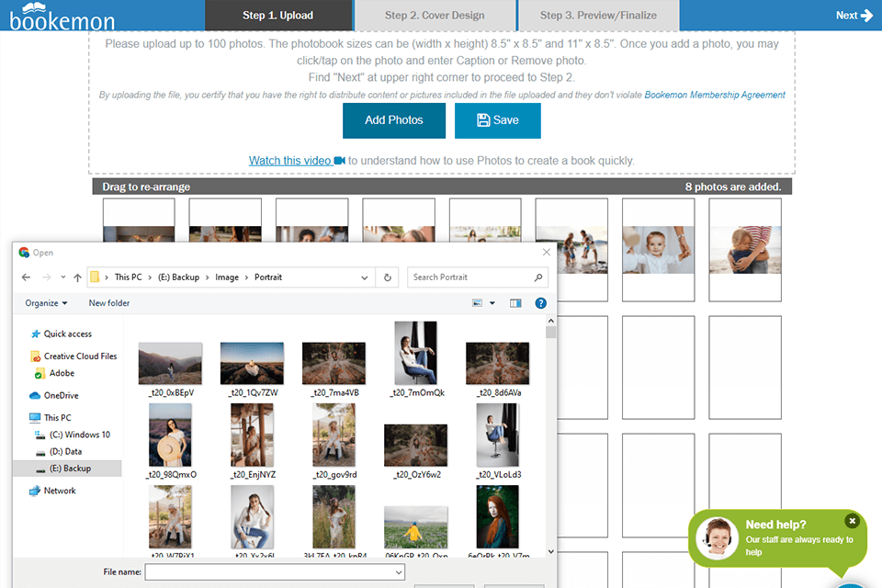Click (E:) Backup in address breadcrumb
The image size is (882, 588).
(178, 277)
